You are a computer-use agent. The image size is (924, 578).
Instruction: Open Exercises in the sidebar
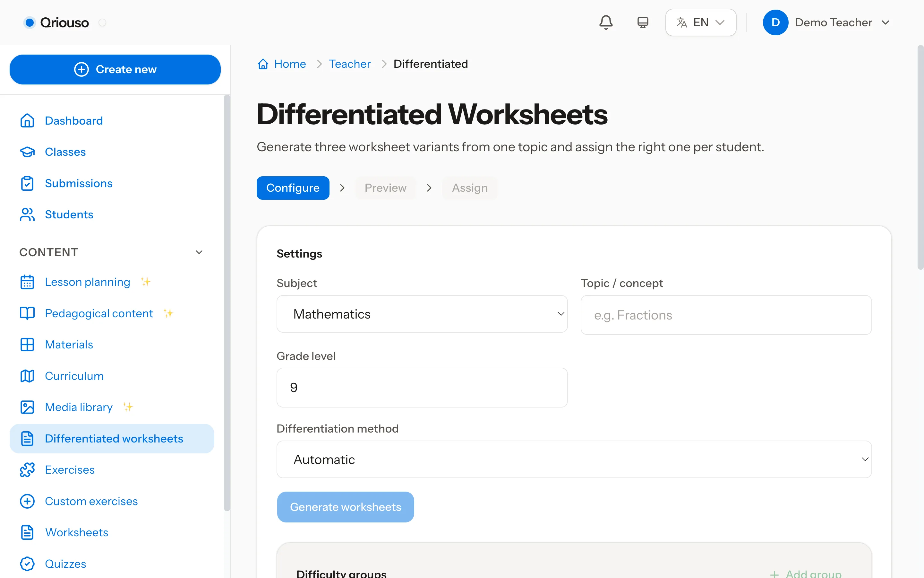pyautogui.click(x=70, y=470)
